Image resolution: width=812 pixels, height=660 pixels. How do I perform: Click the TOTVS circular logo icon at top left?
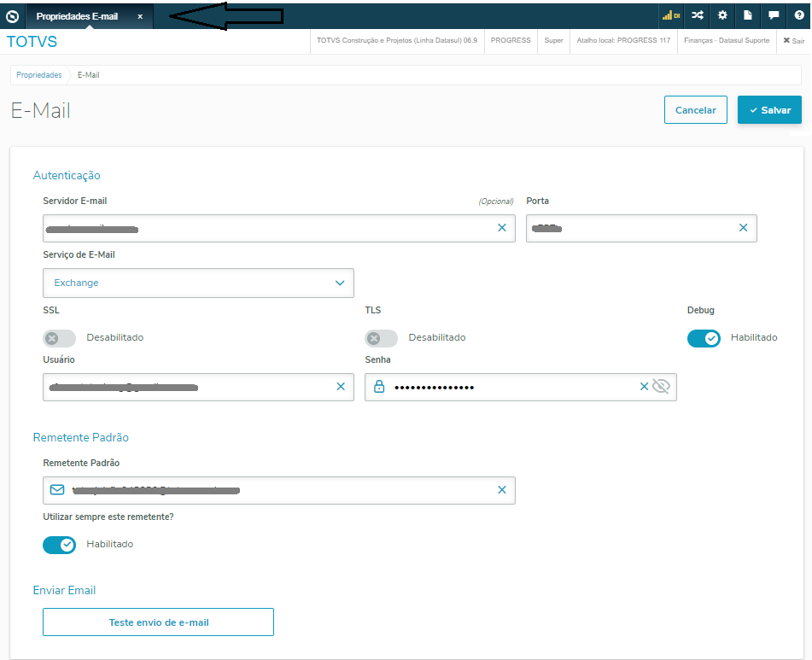pos(13,16)
